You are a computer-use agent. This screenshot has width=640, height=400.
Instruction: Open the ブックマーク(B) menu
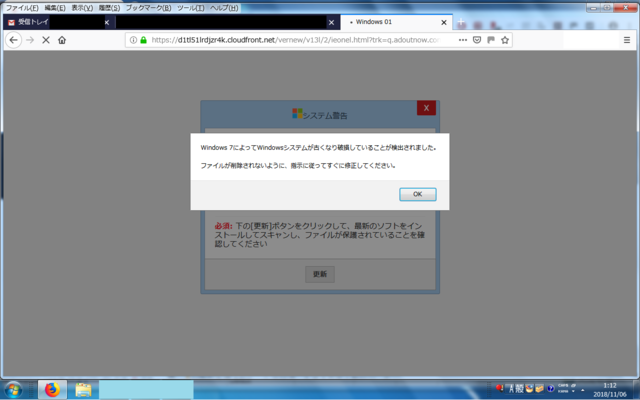click(x=148, y=8)
